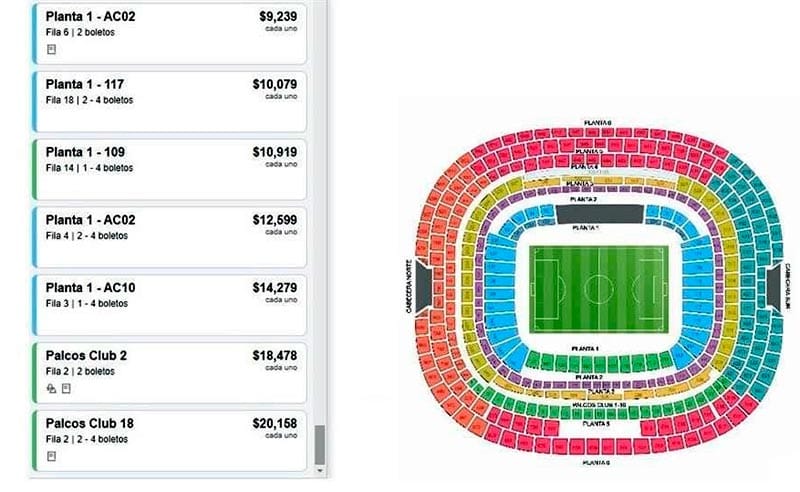Screen dimensions: 800x492
Task: Select the Planta 1 - 117 ticket listing
Action: coord(170,101)
